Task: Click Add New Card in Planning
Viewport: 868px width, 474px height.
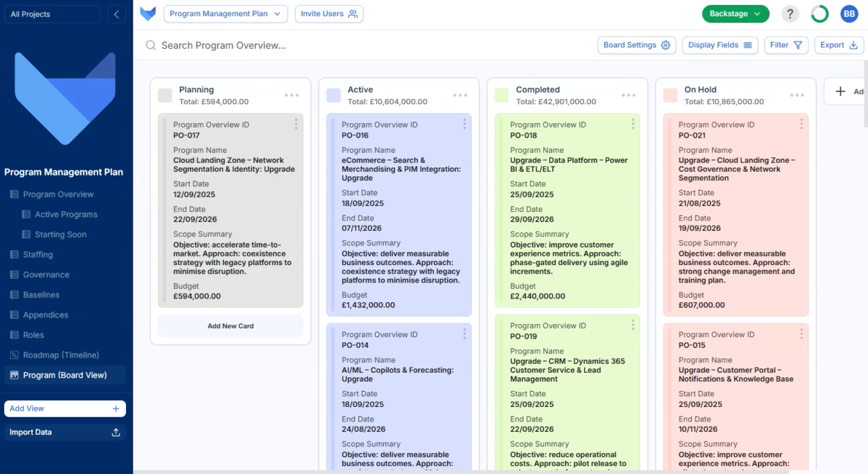Action: tap(230, 326)
